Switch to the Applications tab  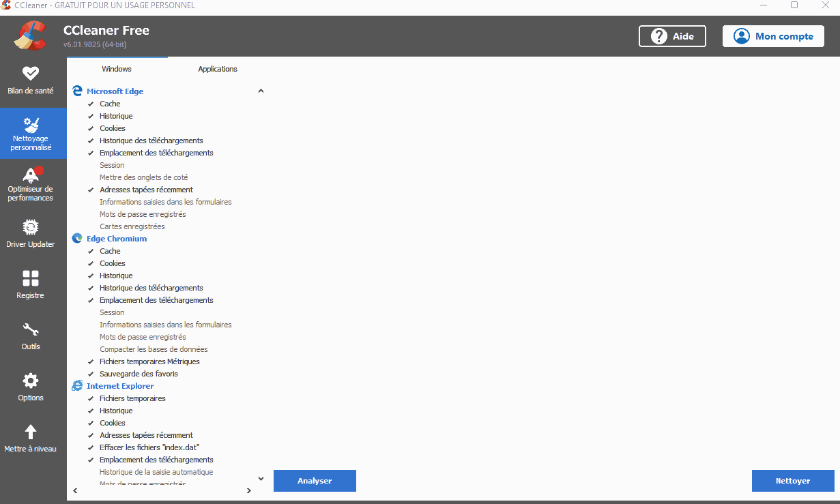(x=217, y=69)
